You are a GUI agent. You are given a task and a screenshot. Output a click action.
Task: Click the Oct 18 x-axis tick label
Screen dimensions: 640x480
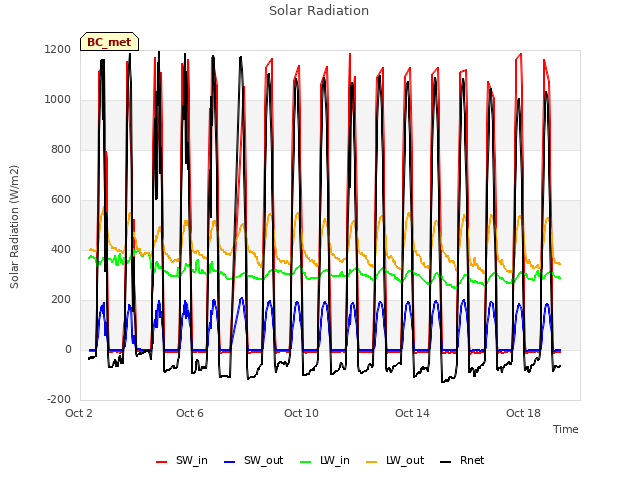[523, 413]
